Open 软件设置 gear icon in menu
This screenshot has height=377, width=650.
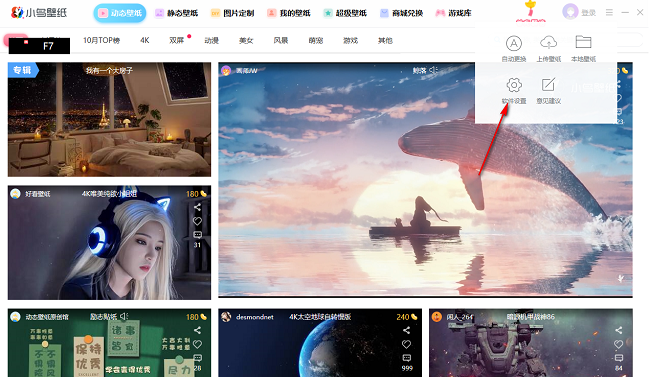coord(514,85)
